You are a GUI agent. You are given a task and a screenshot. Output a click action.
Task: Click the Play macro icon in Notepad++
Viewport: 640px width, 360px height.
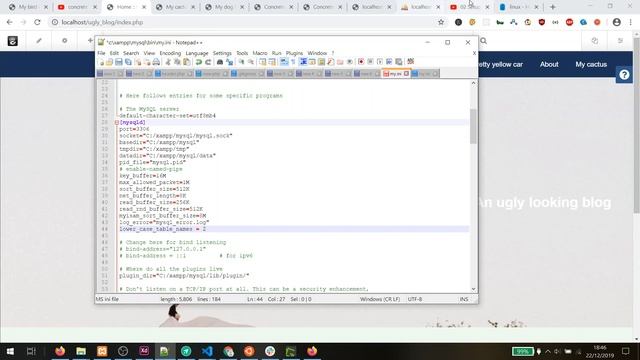pyautogui.click(x=380, y=62)
